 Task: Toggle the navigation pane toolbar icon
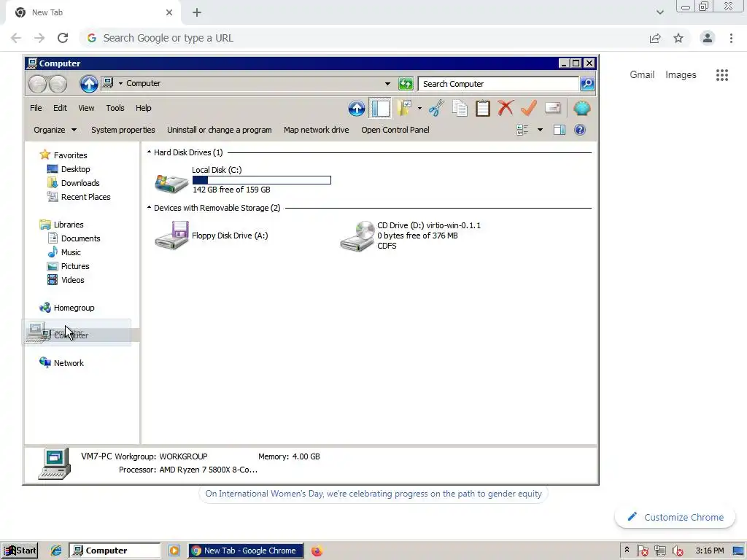(x=380, y=109)
